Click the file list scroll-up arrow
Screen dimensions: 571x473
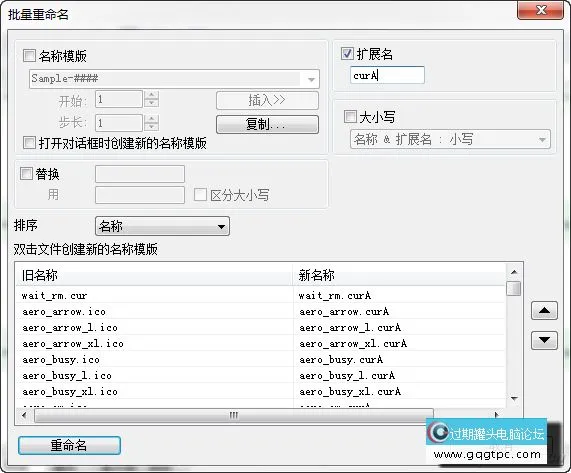(x=514, y=272)
